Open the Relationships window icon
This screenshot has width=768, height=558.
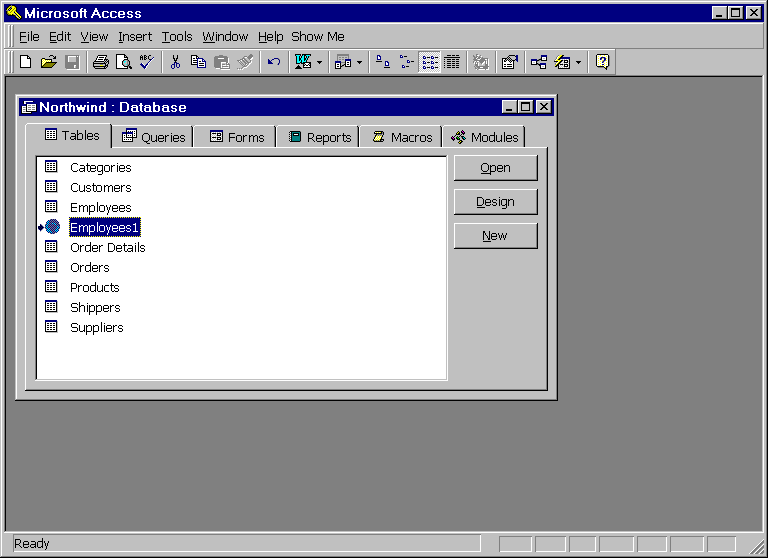tap(538, 62)
